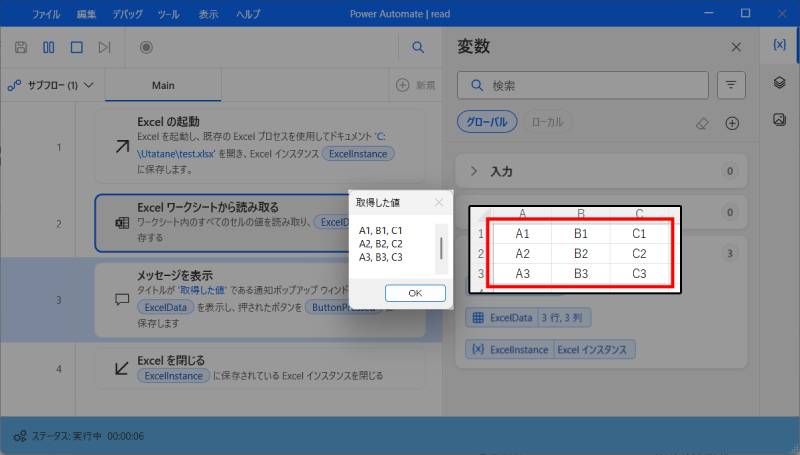Toggle the variables {x} sidebar icon
The image size is (800, 455).
pyautogui.click(x=779, y=45)
